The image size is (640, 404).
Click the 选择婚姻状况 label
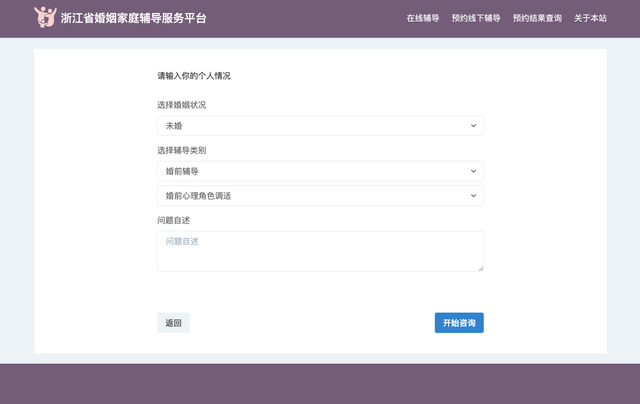pos(182,105)
